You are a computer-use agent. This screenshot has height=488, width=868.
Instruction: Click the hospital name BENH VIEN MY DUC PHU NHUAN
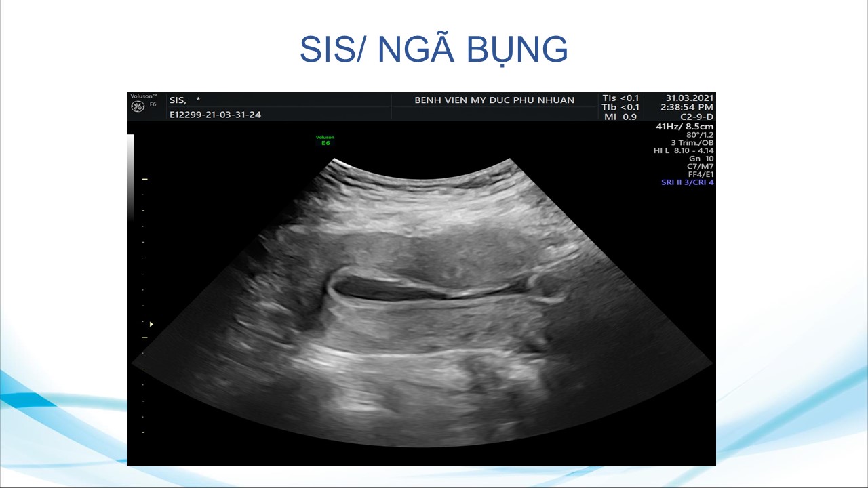[x=494, y=100]
